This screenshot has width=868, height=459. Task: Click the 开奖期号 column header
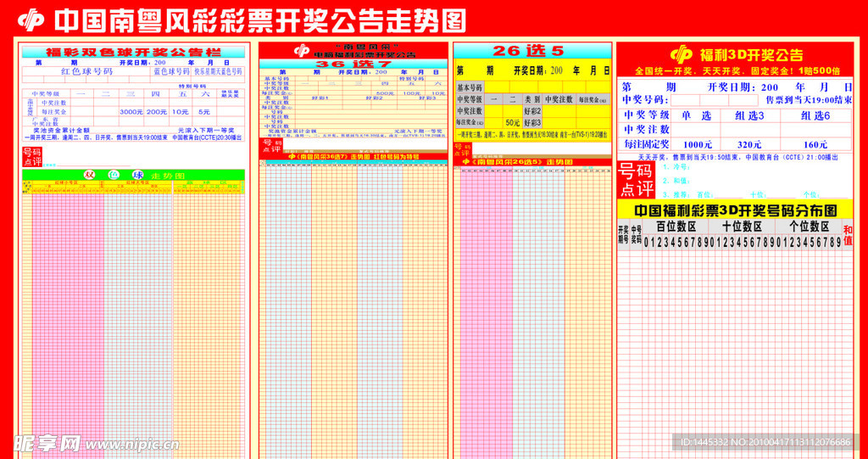(x=624, y=234)
